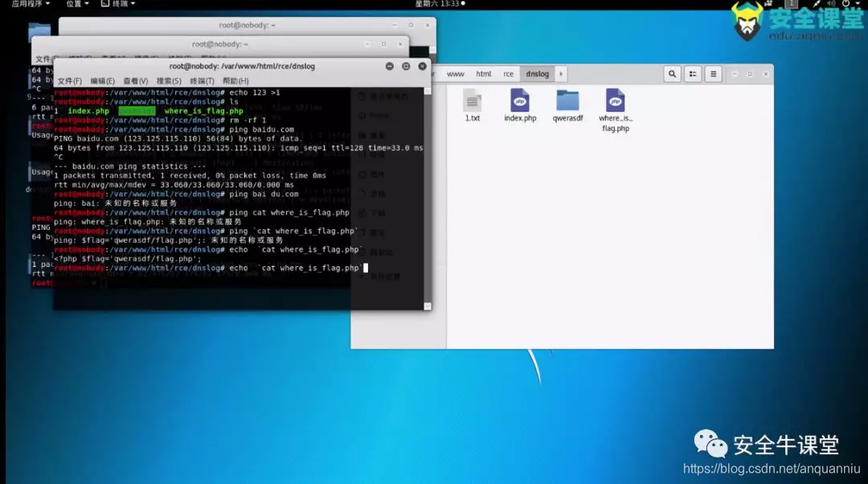Image resolution: width=868 pixels, height=484 pixels.
Task: Open the 应用程序 system menu
Action: [31, 4]
